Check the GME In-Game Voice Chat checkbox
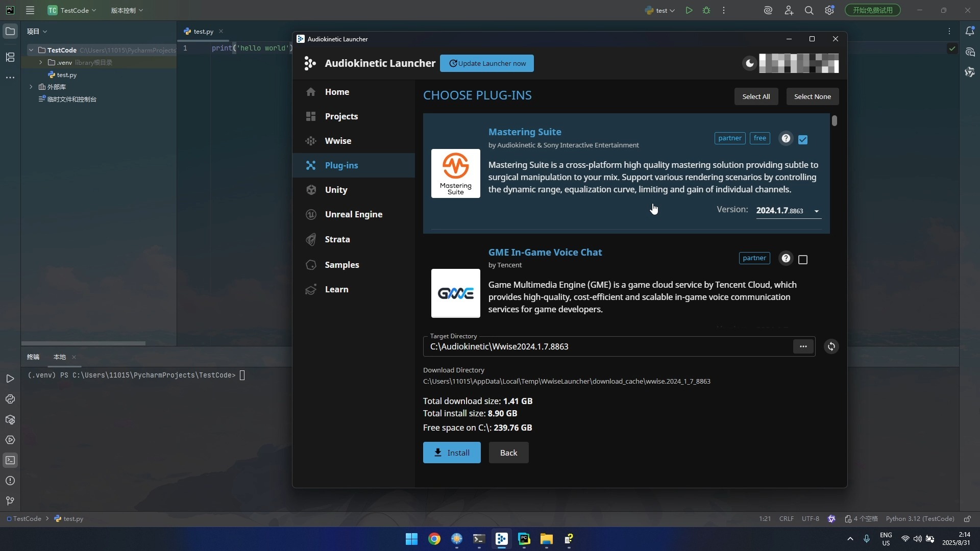 click(803, 260)
